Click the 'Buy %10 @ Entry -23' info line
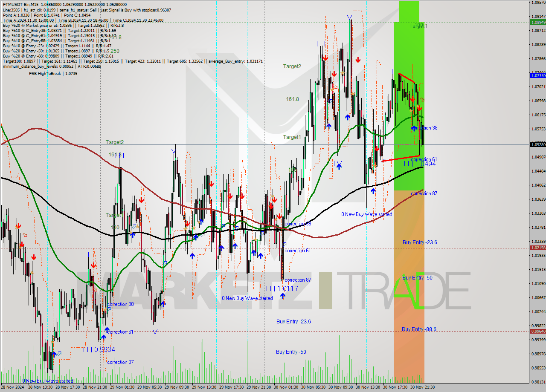The width and height of the screenshot is (546, 392). pos(57,46)
